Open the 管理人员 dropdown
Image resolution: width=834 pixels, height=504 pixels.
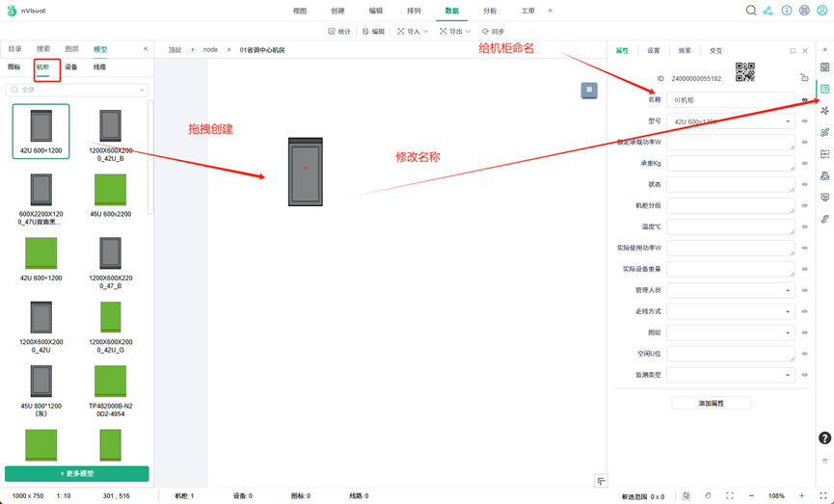point(730,290)
